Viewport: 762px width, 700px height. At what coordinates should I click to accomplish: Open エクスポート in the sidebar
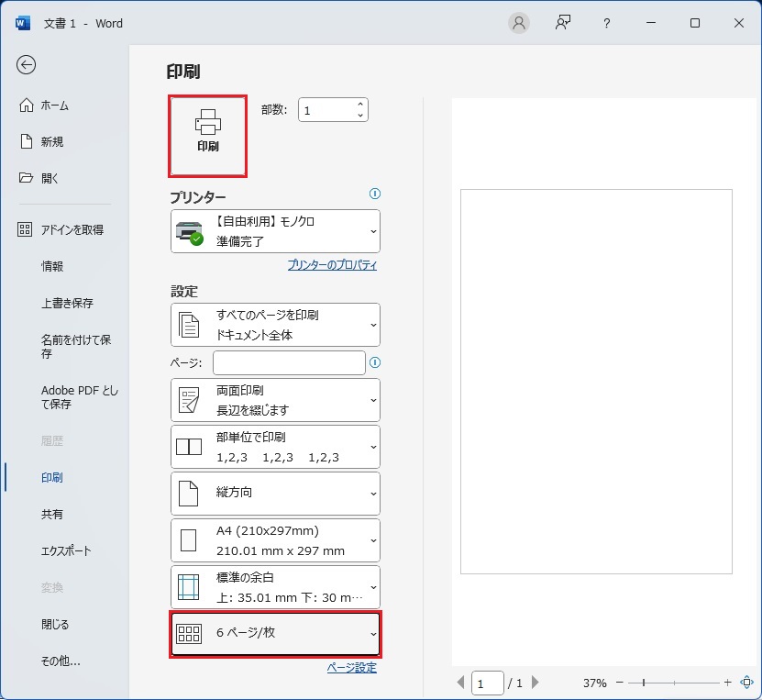click(66, 551)
